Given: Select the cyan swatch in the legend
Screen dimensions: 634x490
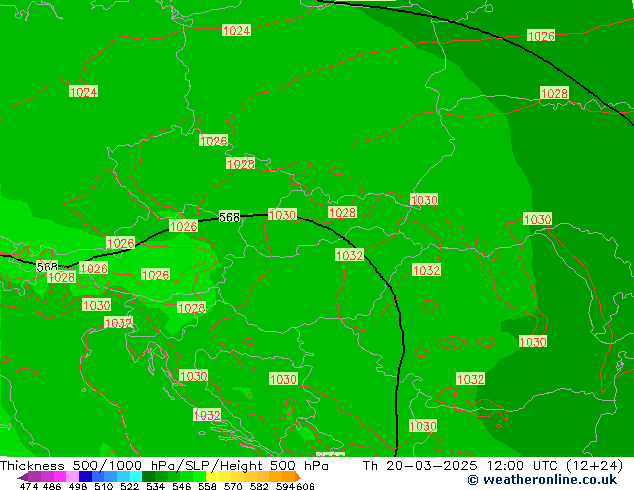Looking at the screenshot, I should [x=136, y=476].
